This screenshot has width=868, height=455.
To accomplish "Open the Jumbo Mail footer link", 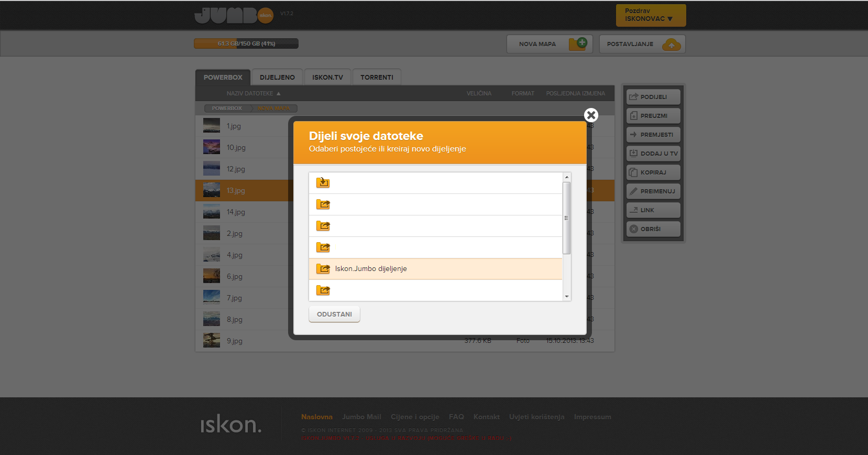I will tap(361, 417).
